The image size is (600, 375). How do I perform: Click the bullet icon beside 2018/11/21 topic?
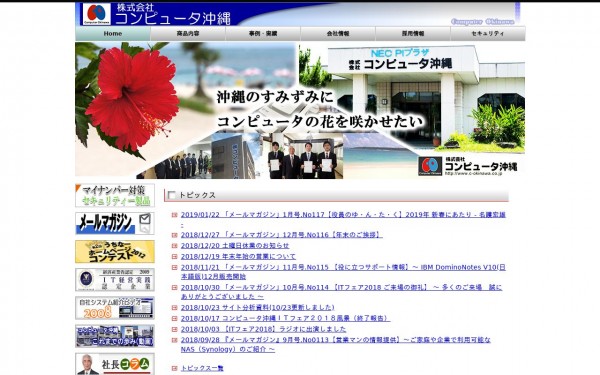[174, 267]
